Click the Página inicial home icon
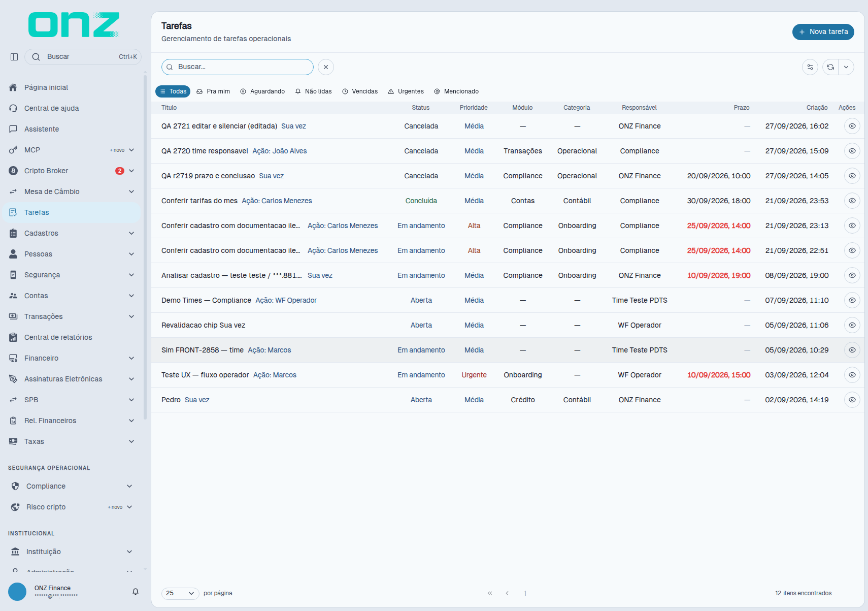The width and height of the screenshot is (868, 611). [13, 87]
